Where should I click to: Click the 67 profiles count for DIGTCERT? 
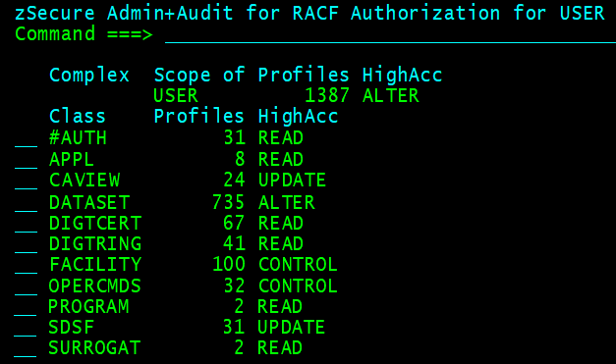(234, 224)
